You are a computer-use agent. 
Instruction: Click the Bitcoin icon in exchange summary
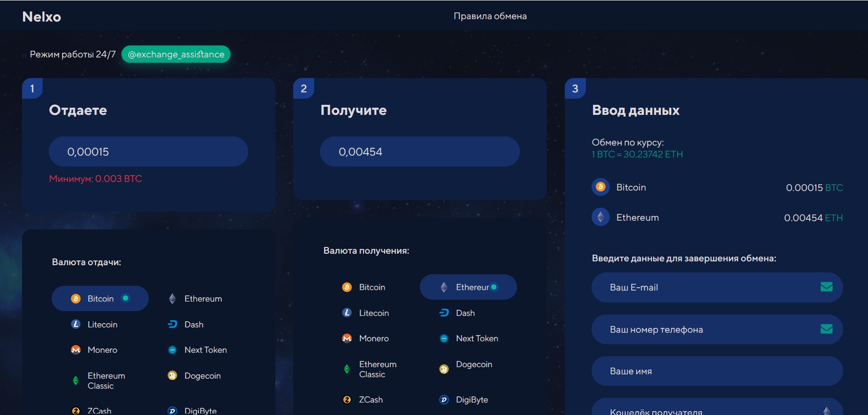point(600,187)
